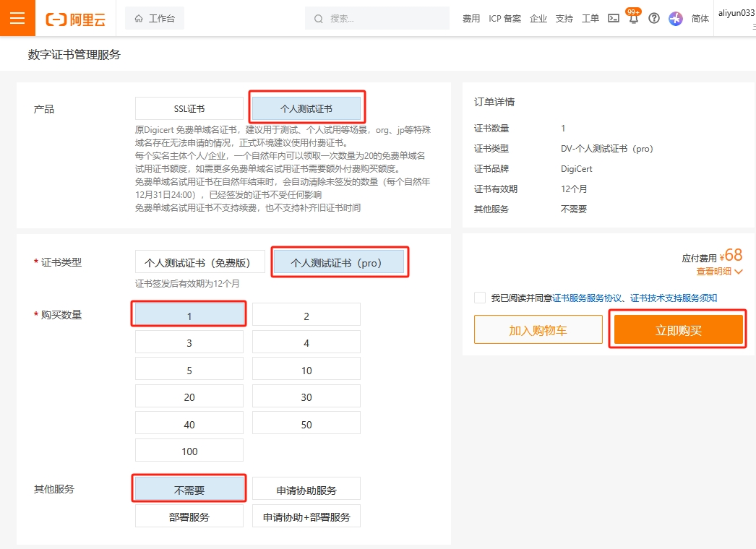The image size is (756, 549).
Task: Select purchase quantity 40
Action: click(189, 424)
